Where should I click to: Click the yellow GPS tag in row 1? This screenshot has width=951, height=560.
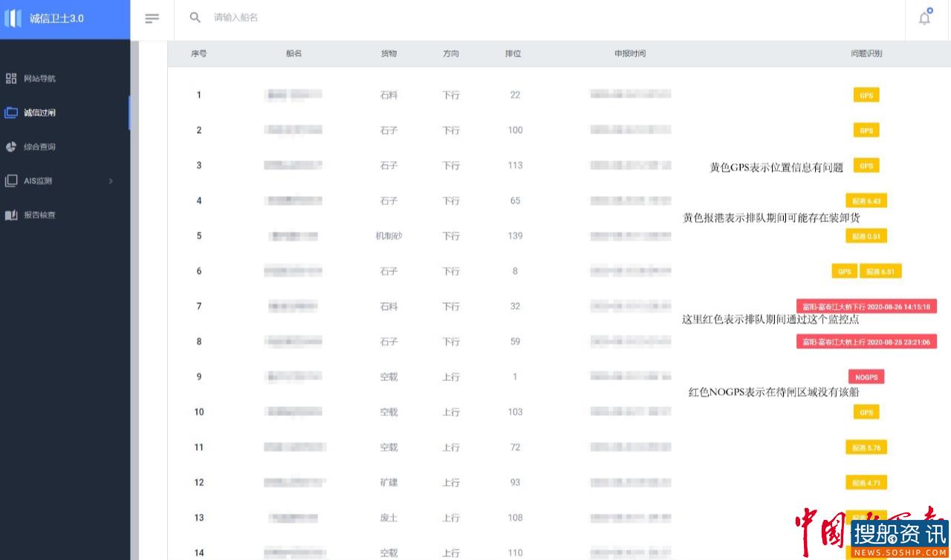click(866, 95)
